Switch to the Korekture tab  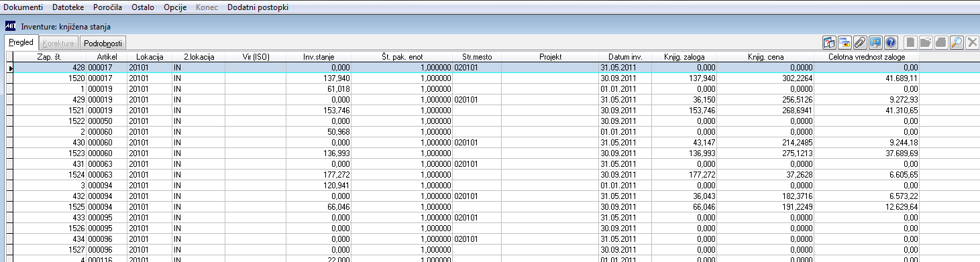(58, 43)
